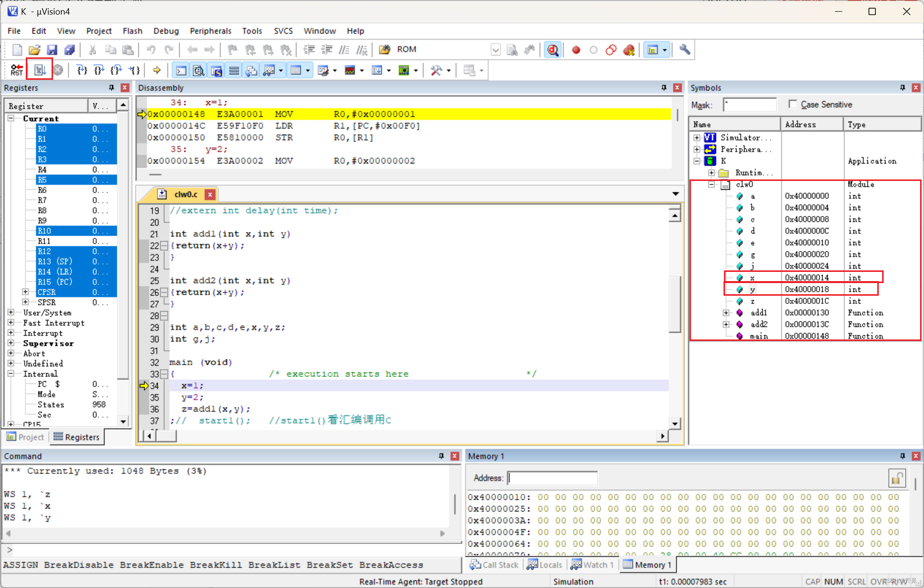Click the Command line input prompt
This screenshot has width=924, height=588.
(x=232, y=550)
